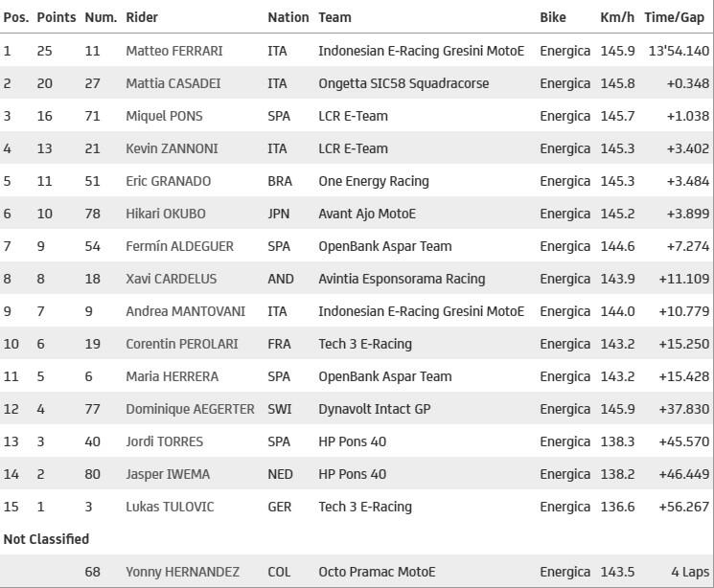
Task: Click the Not Classified section heading
Action: tap(46, 539)
